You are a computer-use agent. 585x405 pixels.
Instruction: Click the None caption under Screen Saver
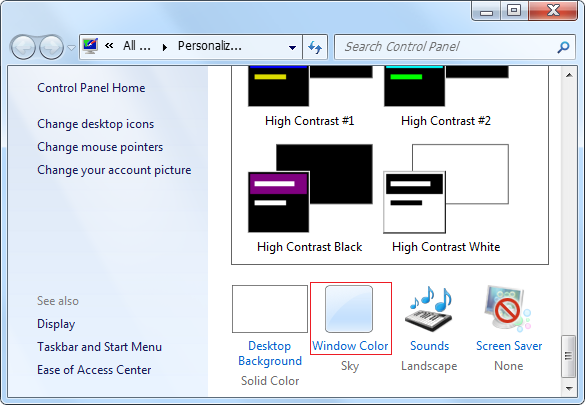click(x=509, y=366)
